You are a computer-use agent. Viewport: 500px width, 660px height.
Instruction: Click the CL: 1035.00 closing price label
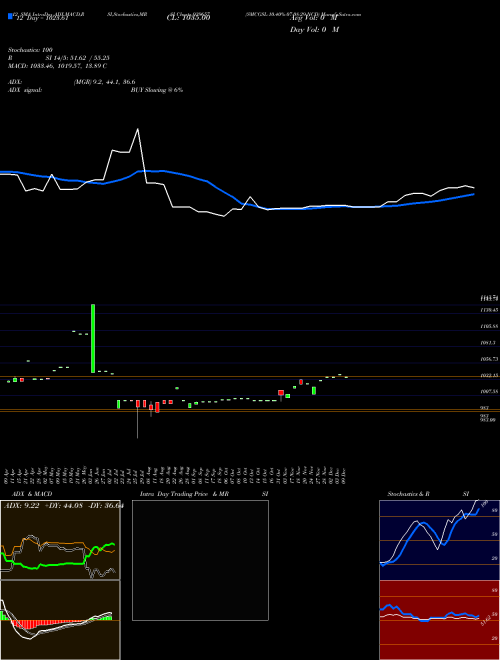tap(188, 18)
